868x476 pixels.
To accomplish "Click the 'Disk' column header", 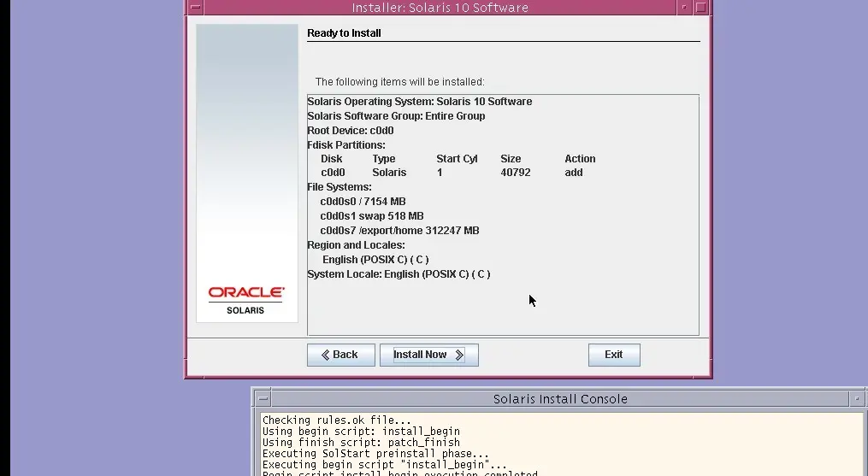I will [332, 159].
